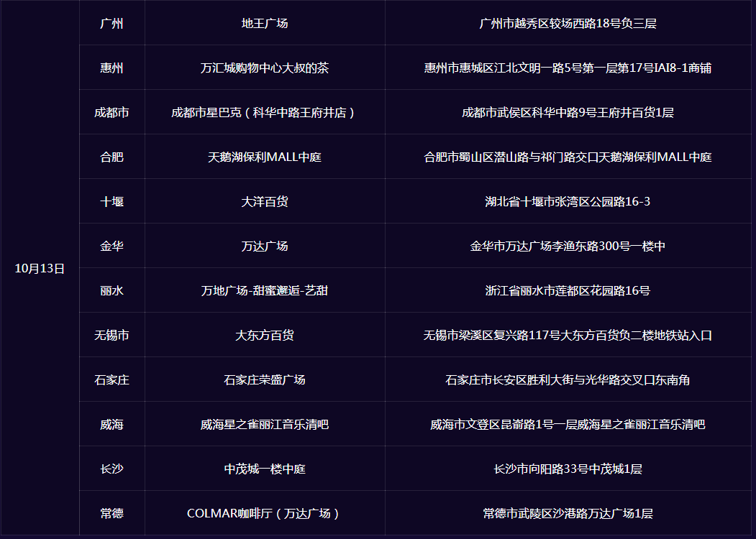The height and width of the screenshot is (539, 756).
Task: Click venue "大东方百货"
Action: [265, 335]
